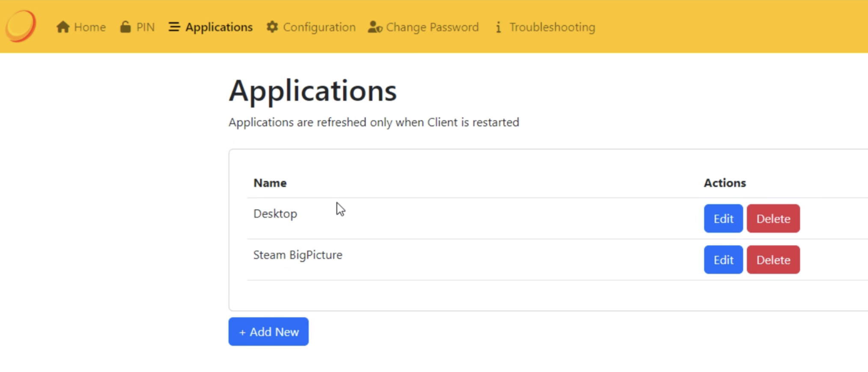Open the PIN text link
Viewport: 868px width, 372px height.
[x=146, y=27]
